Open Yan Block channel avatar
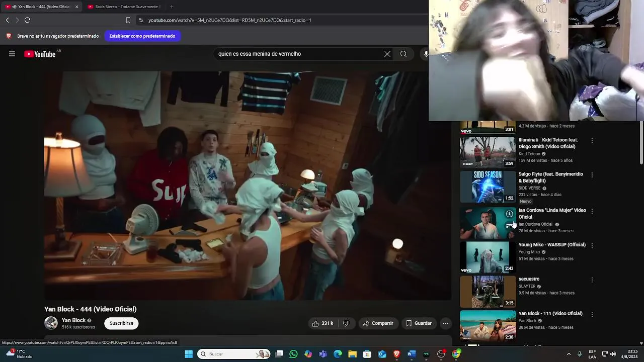The image size is (644, 362). tap(51, 323)
